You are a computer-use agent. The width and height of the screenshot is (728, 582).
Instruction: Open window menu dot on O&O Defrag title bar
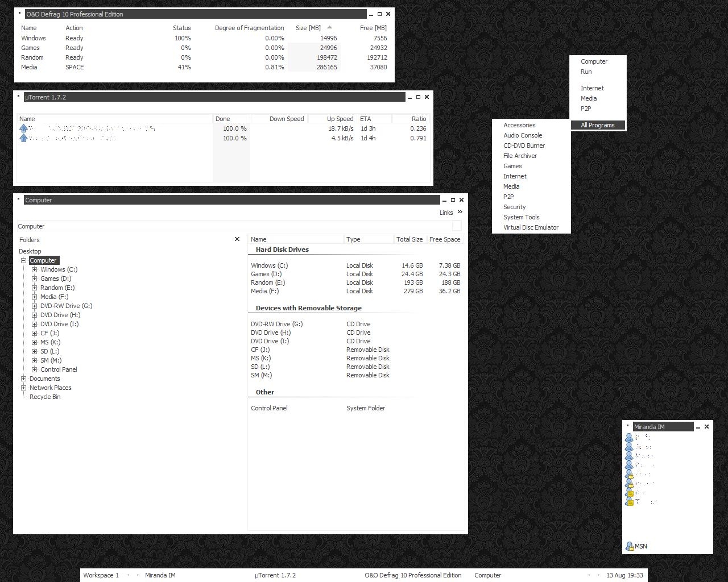19,13
